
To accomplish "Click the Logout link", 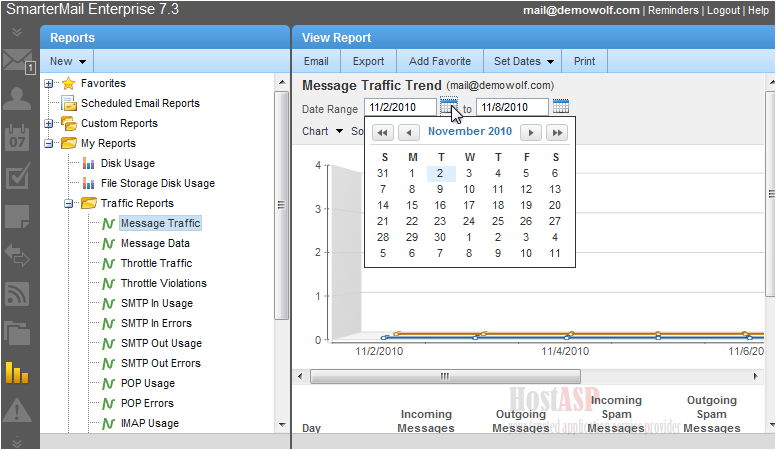I will (x=723, y=10).
